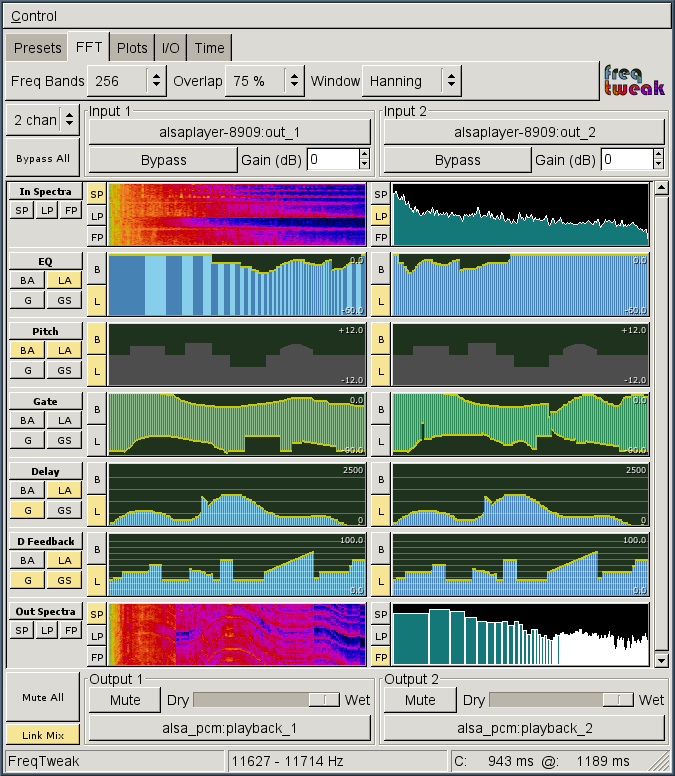
Task: Switch to the Presets tab
Action: point(37,48)
